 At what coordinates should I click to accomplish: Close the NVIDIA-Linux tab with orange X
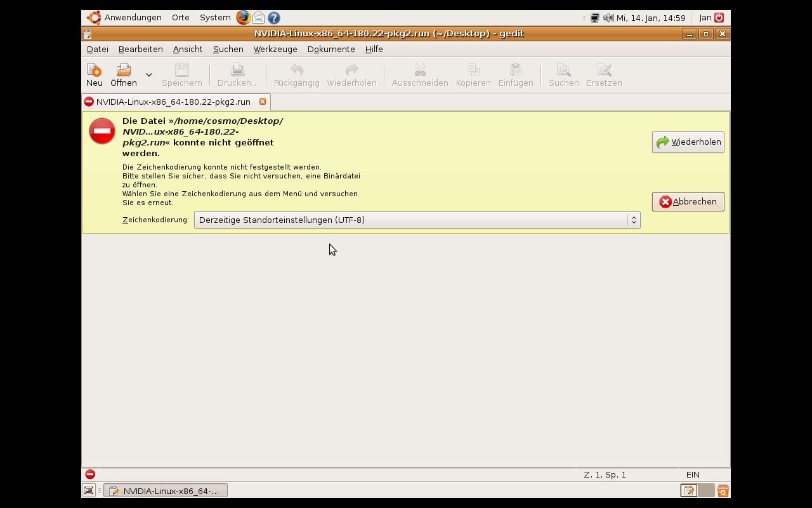[x=263, y=102]
